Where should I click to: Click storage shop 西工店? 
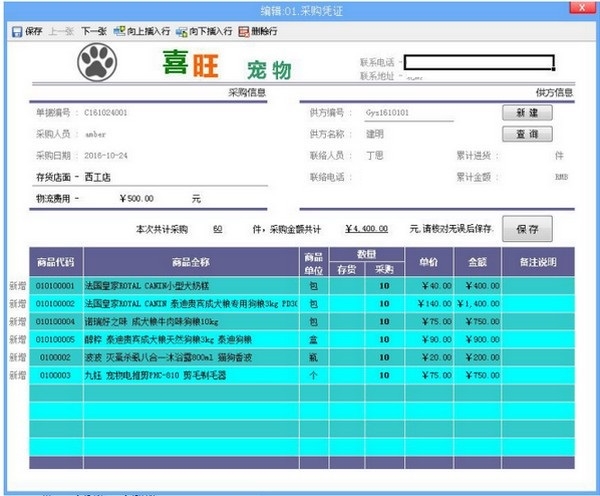tap(98, 177)
